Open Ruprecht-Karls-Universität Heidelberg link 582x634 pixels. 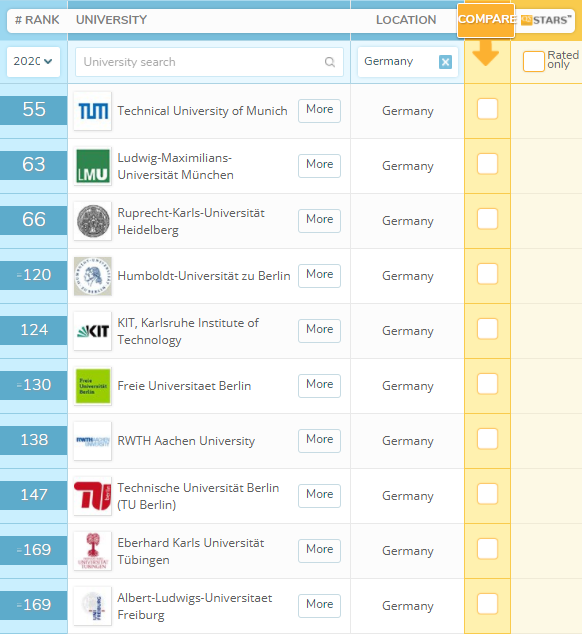tap(191, 221)
